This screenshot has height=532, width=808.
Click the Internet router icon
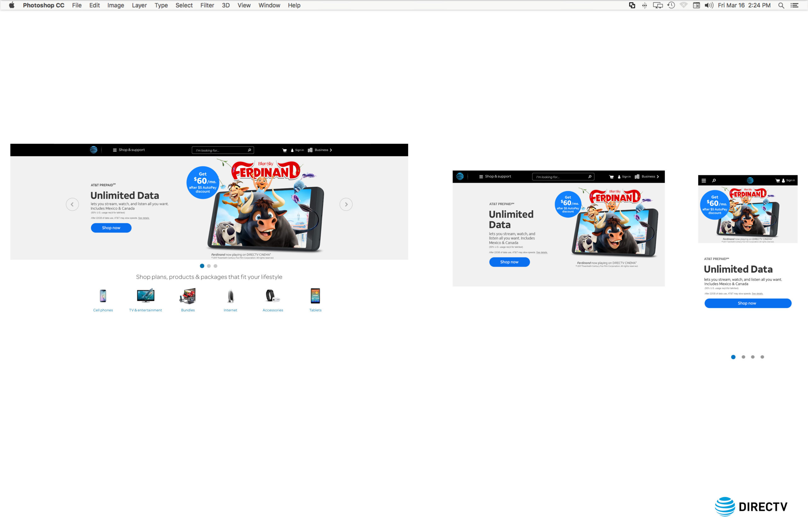(230, 296)
